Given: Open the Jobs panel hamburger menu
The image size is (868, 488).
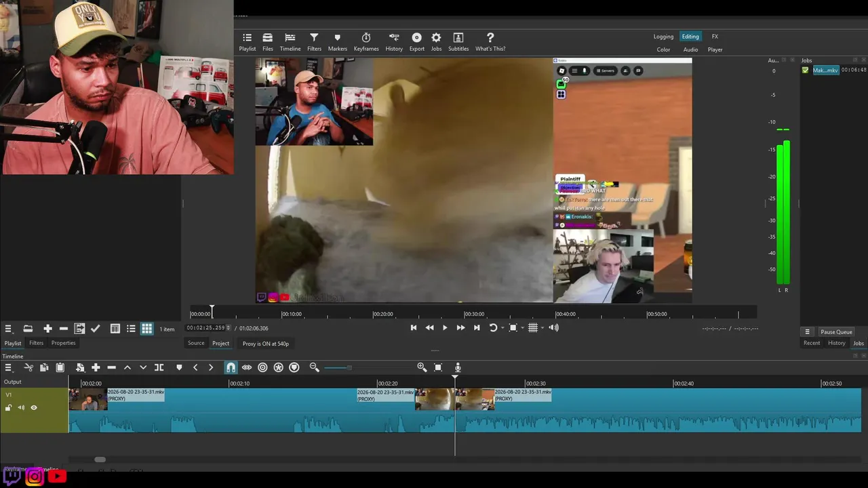Looking at the screenshot, I should pos(807,332).
